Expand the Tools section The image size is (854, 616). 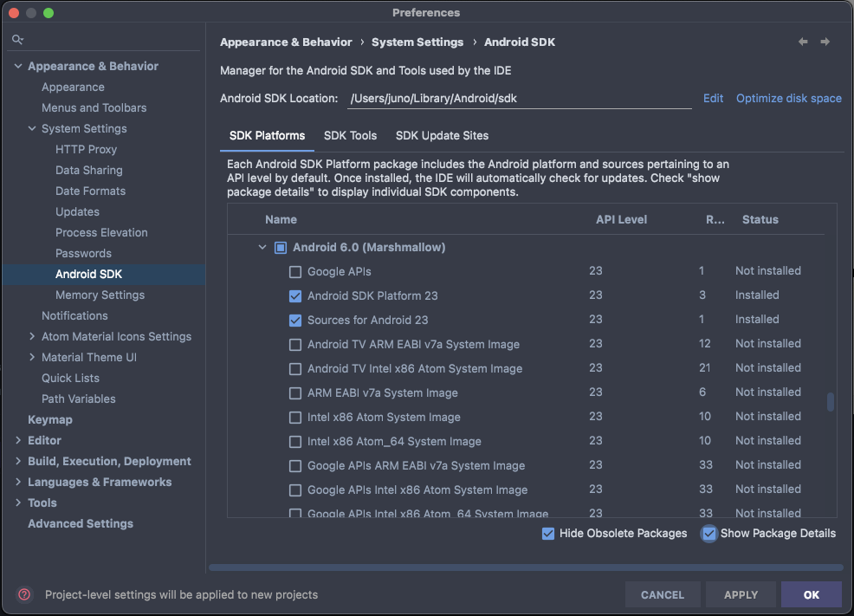[x=18, y=503]
